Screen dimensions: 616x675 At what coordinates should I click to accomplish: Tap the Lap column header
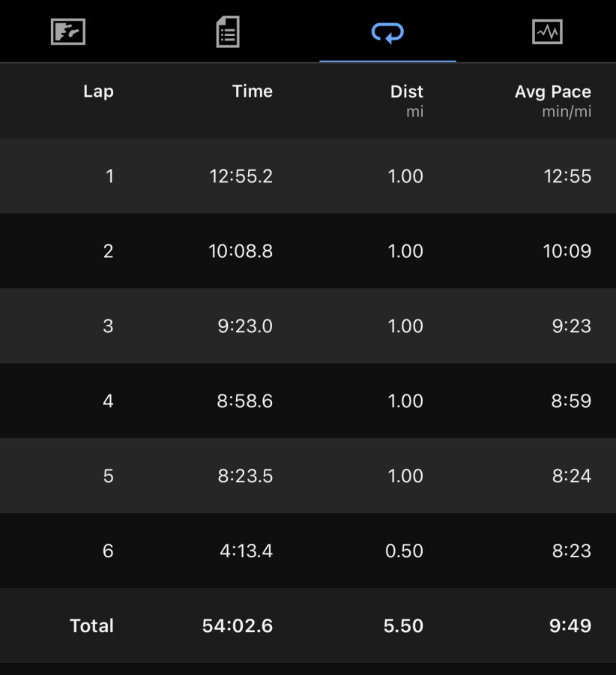click(98, 91)
